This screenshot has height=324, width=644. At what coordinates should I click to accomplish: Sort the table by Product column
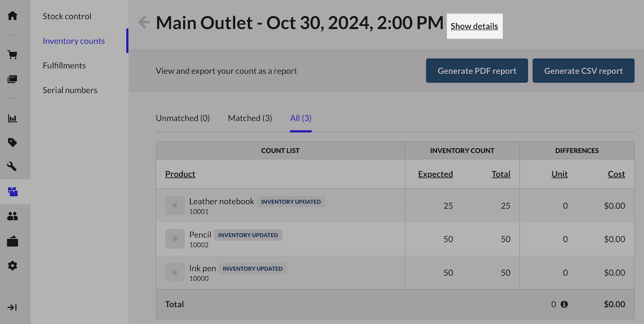180,174
